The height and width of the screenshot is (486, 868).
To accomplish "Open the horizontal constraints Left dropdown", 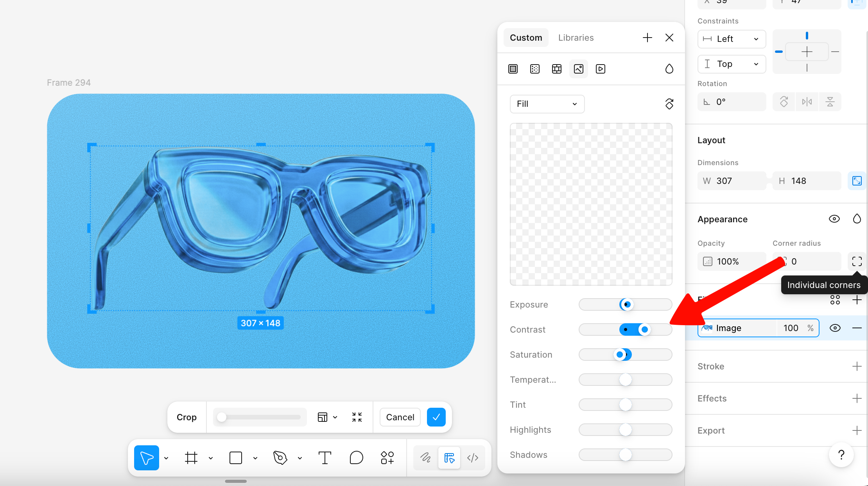I will pos(731,39).
